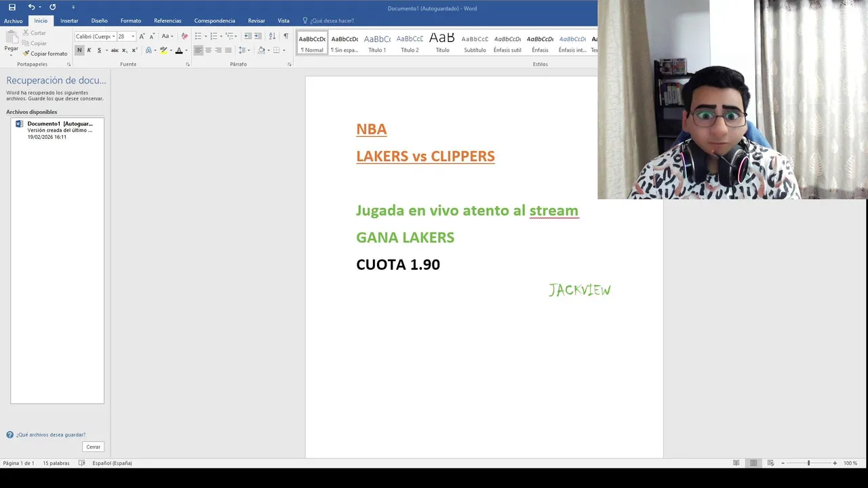
Task: Decrease font size with the small A icon
Action: [x=152, y=37]
